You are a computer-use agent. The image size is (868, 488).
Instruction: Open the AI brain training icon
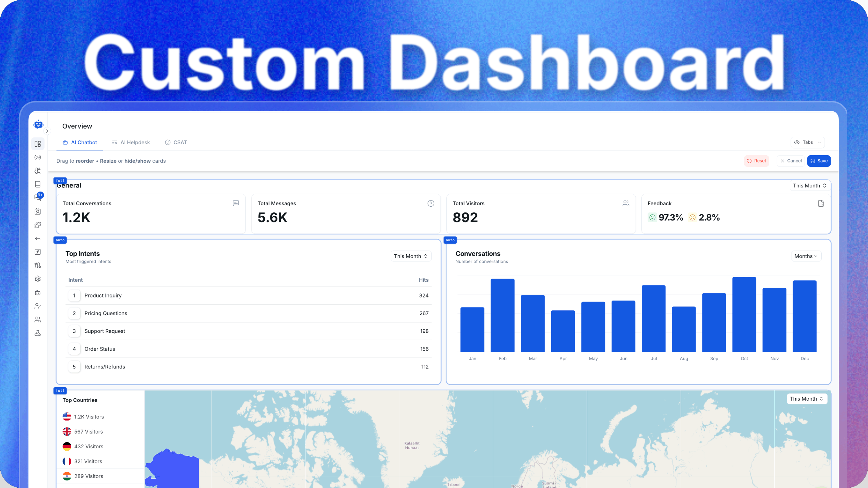(38, 171)
